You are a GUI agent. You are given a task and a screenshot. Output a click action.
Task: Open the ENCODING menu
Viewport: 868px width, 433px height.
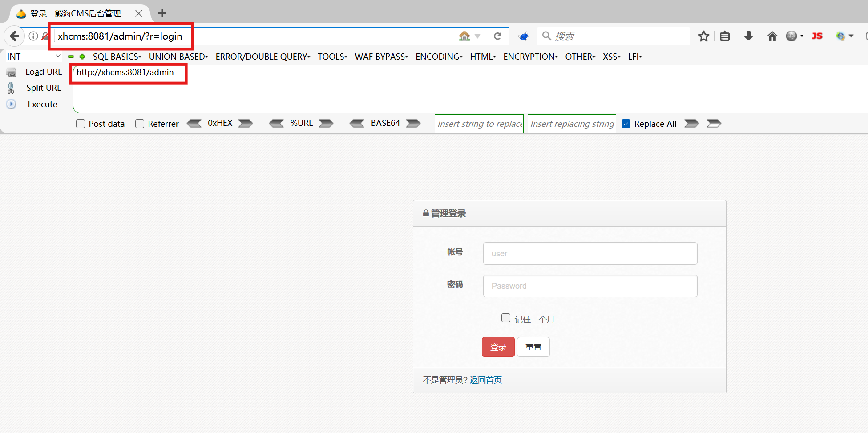[x=439, y=57]
